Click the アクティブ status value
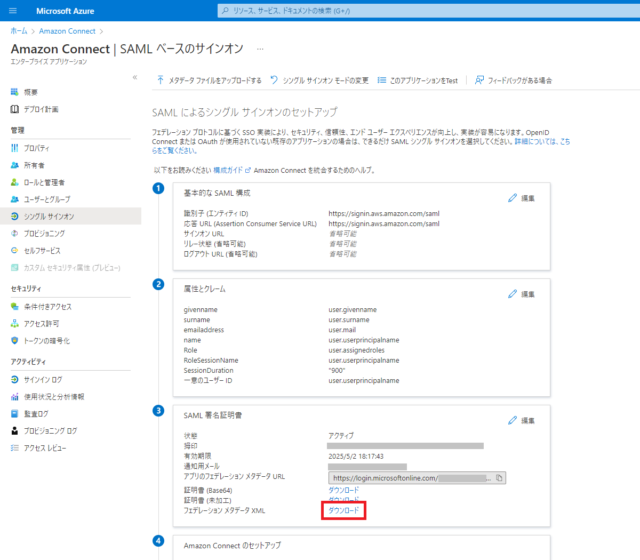640x560 pixels. (x=341, y=436)
